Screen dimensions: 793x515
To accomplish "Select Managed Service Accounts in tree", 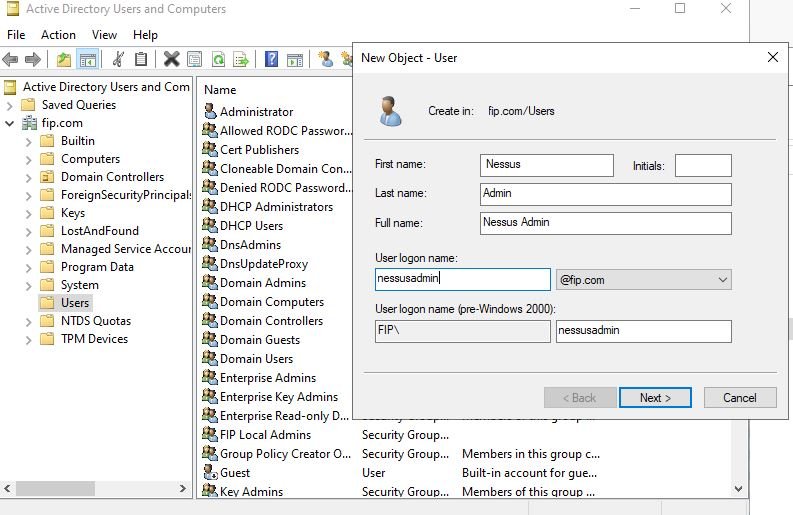I will point(126,249).
